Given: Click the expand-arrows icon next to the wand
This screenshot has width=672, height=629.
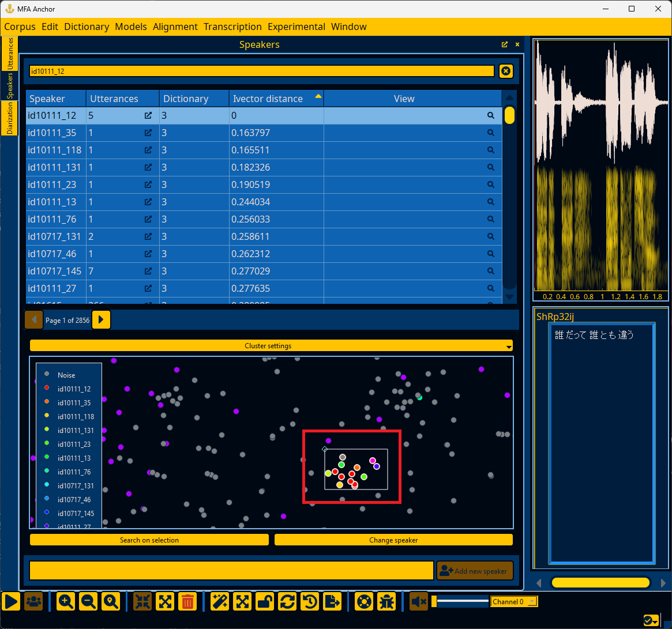Looking at the screenshot, I should click(x=243, y=601).
